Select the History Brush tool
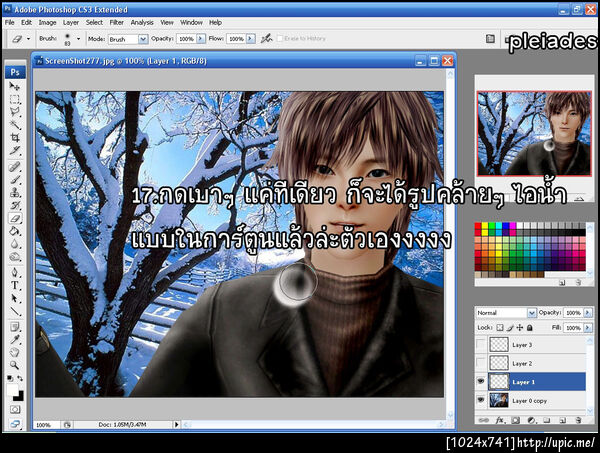The image size is (600, 453). [x=15, y=205]
